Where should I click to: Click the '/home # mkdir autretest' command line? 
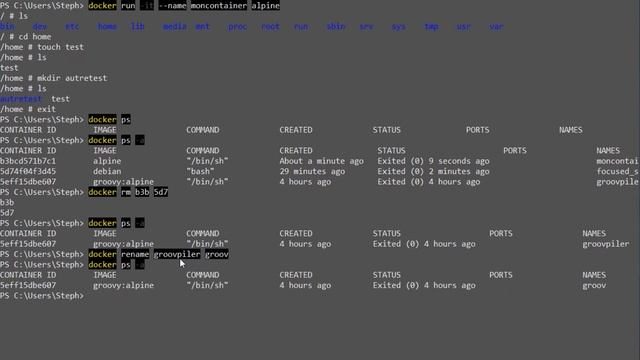pos(53,78)
